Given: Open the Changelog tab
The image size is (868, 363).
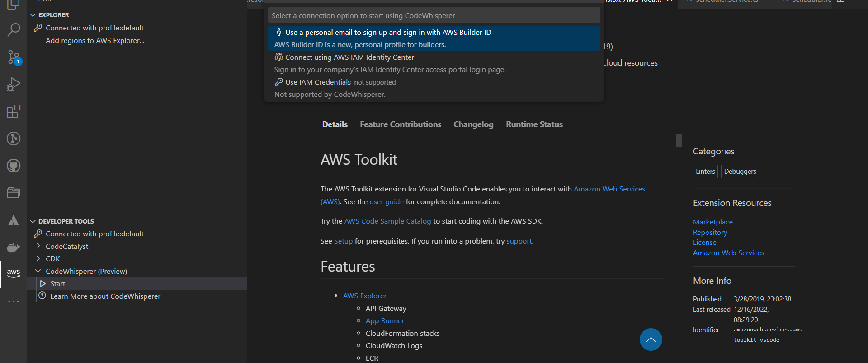Looking at the screenshot, I should (x=473, y=124).
